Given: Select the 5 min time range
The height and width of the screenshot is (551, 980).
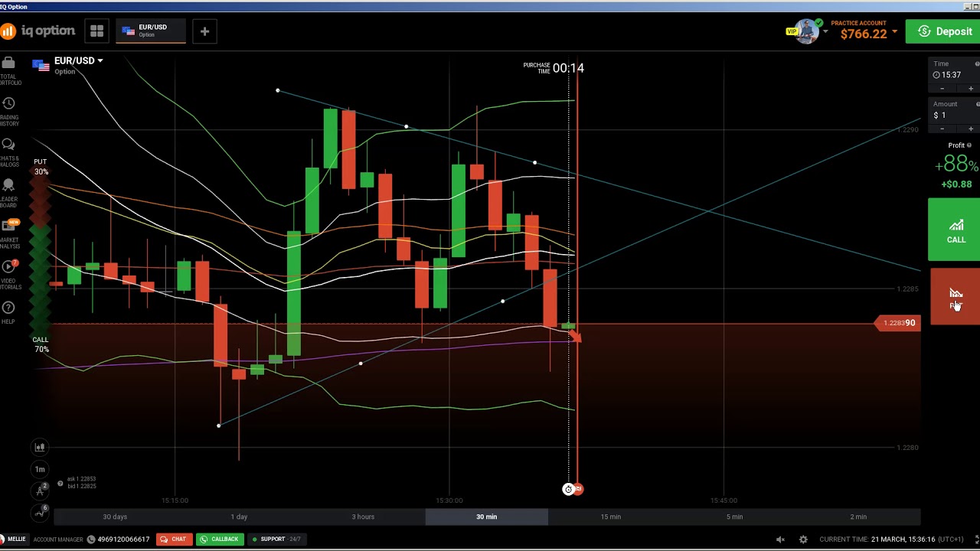Looking at the screenshot, I should [734, 517].
